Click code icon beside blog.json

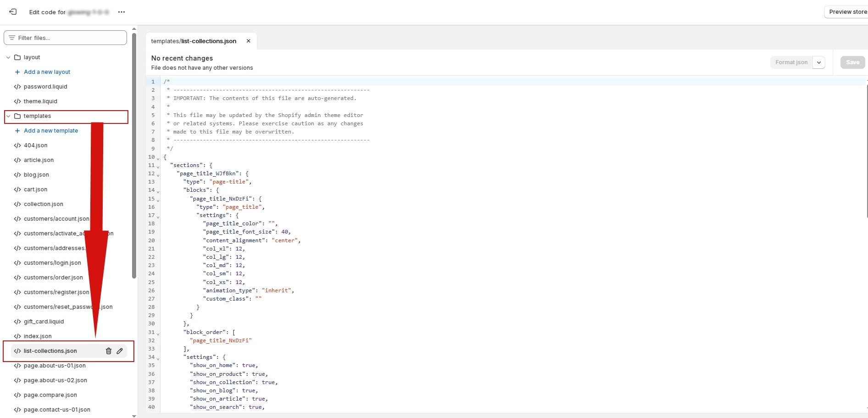coord(17,175)
